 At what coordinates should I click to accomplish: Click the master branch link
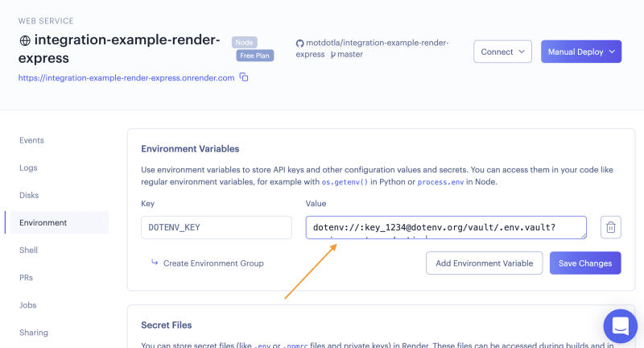[350, 54]
